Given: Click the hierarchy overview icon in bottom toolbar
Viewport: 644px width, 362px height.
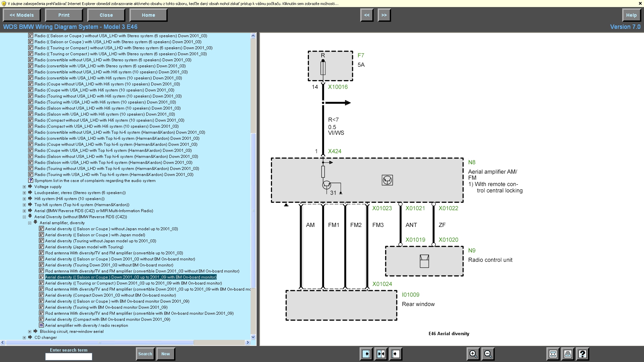Looking at the screenshot, I should (x=553, y=354).
